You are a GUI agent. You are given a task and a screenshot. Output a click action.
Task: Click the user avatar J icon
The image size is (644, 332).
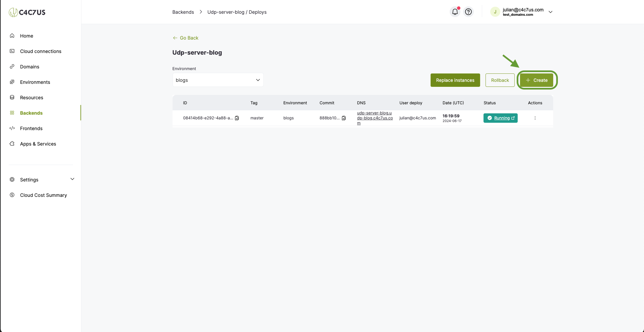(495, 12)
